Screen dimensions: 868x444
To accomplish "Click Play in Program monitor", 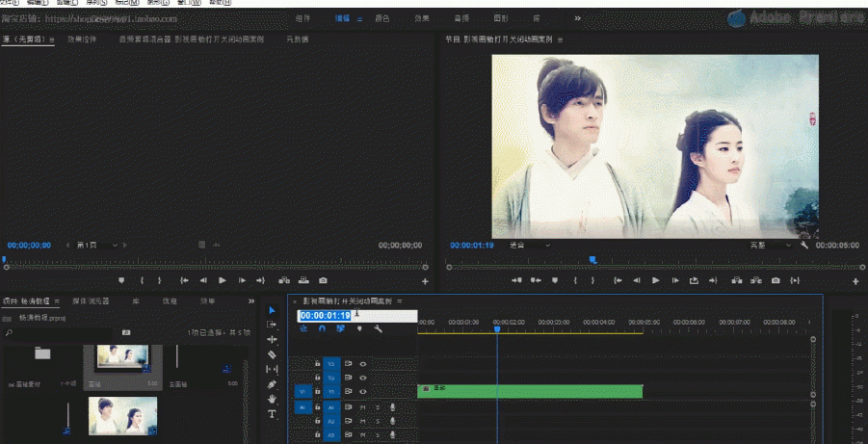I will pos(656,280).
